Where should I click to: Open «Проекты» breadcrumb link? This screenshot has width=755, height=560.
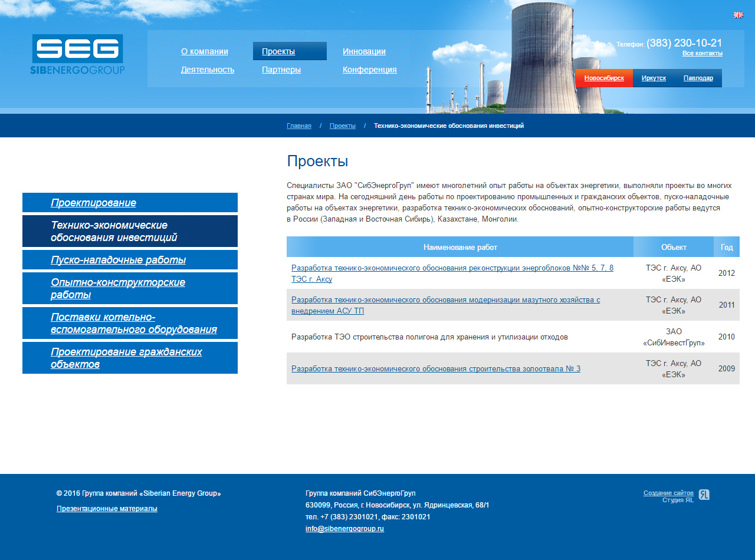click(x=343, y=126)
